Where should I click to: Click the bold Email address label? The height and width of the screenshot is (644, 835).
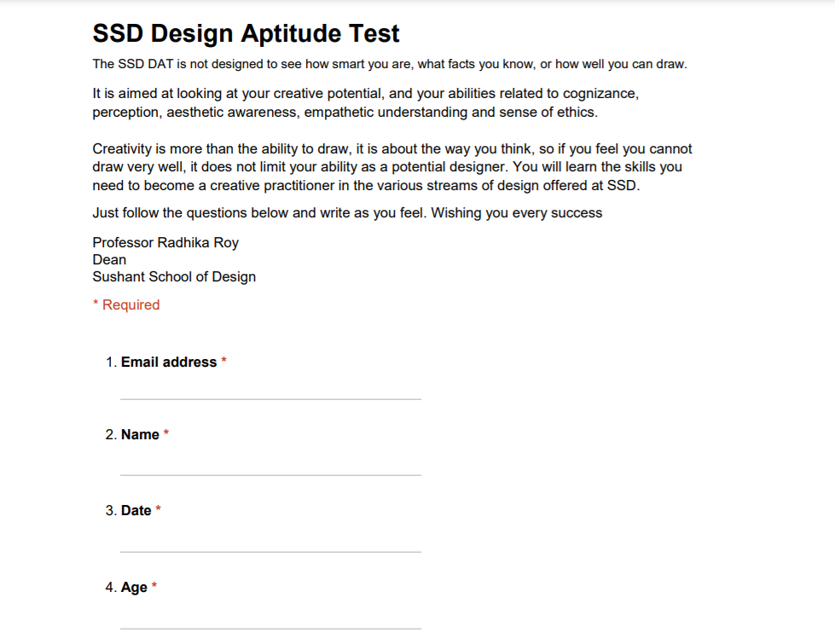click(x=169, y=363)
